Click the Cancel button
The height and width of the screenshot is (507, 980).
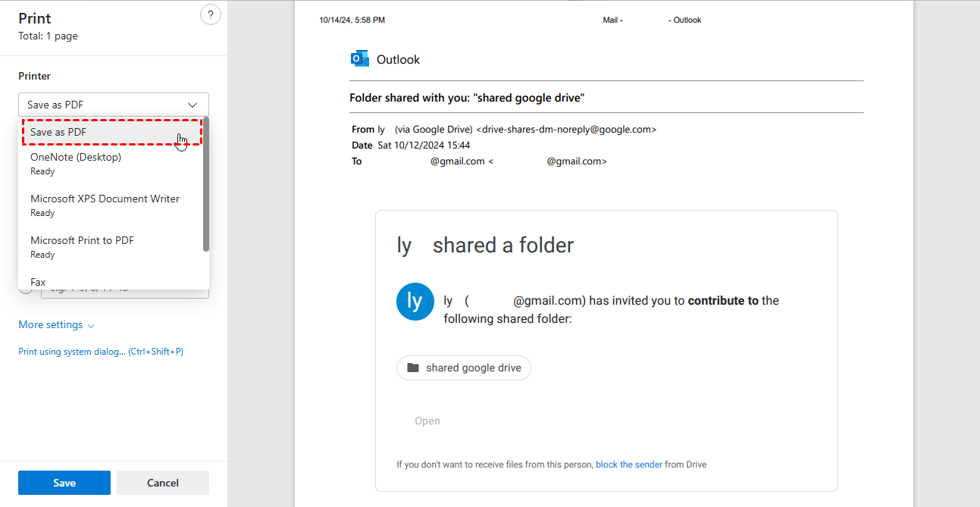(163, 483)
